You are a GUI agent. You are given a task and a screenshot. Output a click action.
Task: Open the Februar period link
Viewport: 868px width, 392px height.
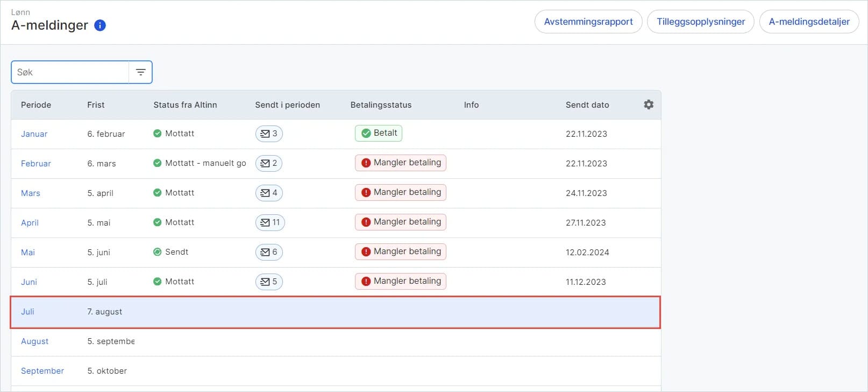coord(36,164)
